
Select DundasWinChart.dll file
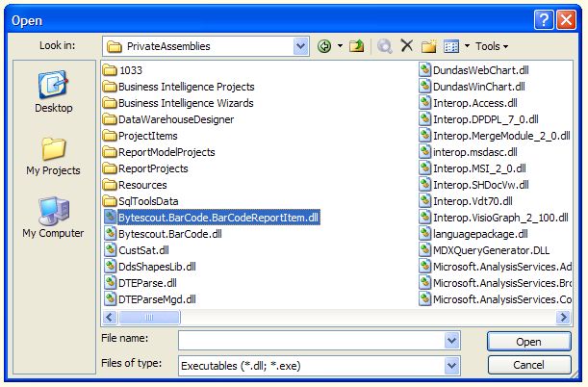[x=472, y=87]
